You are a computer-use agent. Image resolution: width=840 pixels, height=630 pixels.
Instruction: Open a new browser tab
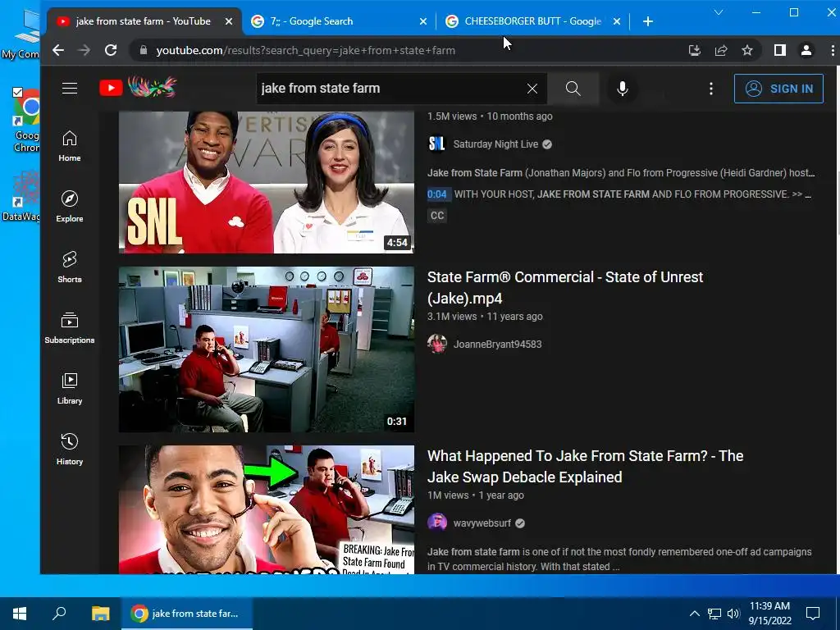(648, 21)
